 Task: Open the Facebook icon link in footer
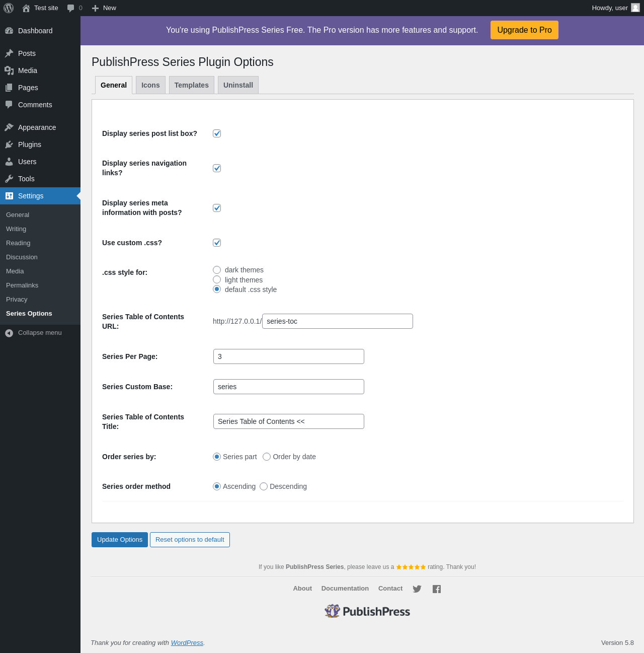437,589
